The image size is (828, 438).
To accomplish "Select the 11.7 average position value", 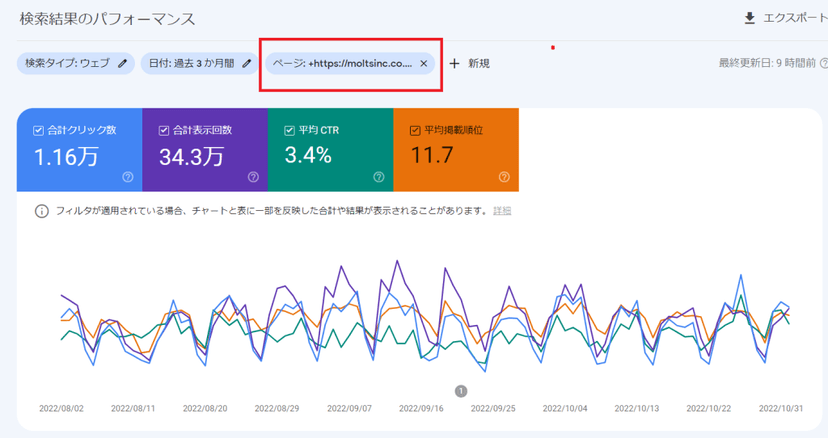I will pos(432,155).
